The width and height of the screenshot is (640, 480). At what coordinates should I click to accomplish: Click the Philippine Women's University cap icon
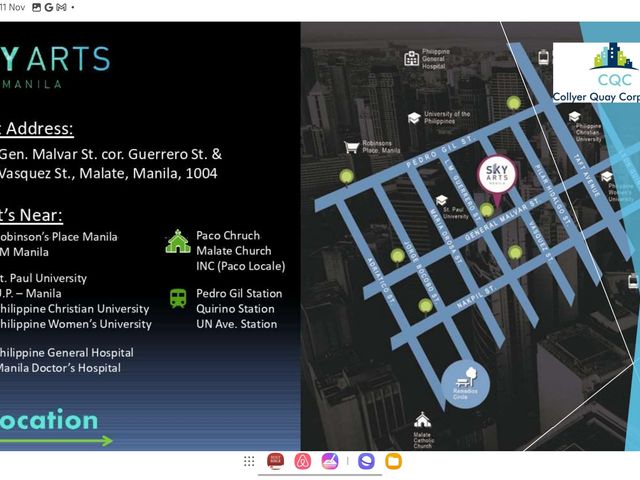pos(607,176)
